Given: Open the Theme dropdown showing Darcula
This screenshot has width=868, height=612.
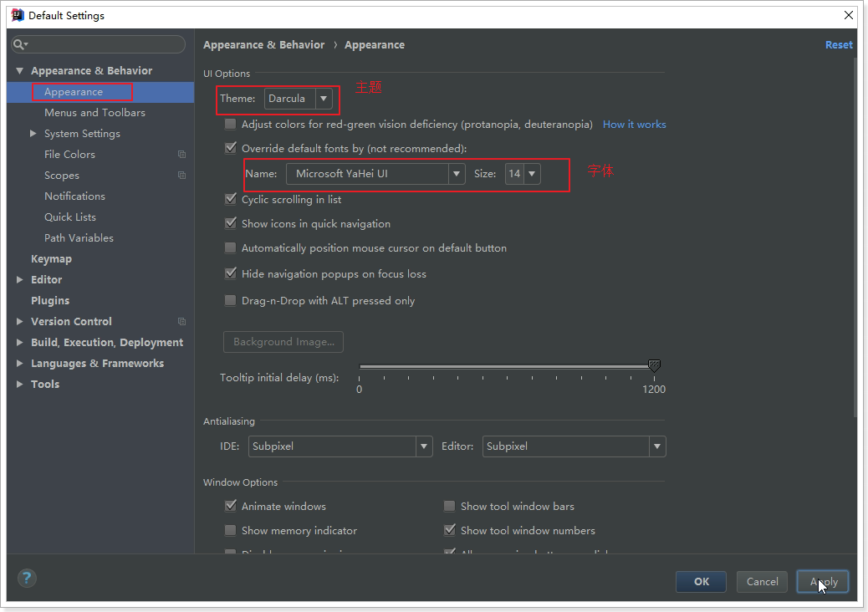Looking at the screenshot, I should point(299,99).
